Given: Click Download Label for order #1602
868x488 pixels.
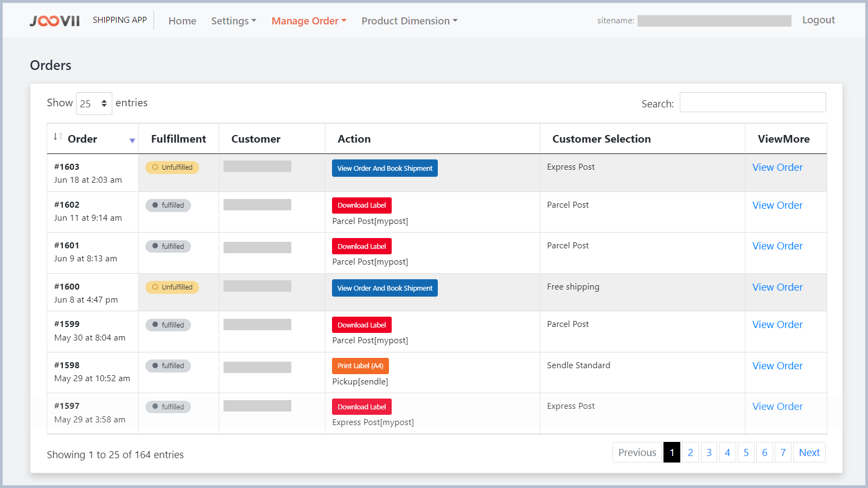Looking at the screenshot, I should click(x=361, y=205).
